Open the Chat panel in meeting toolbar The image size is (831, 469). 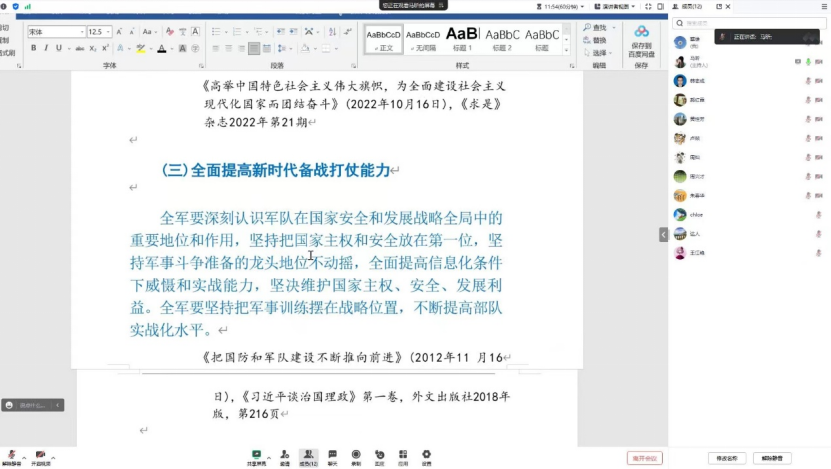coord(332,456)
